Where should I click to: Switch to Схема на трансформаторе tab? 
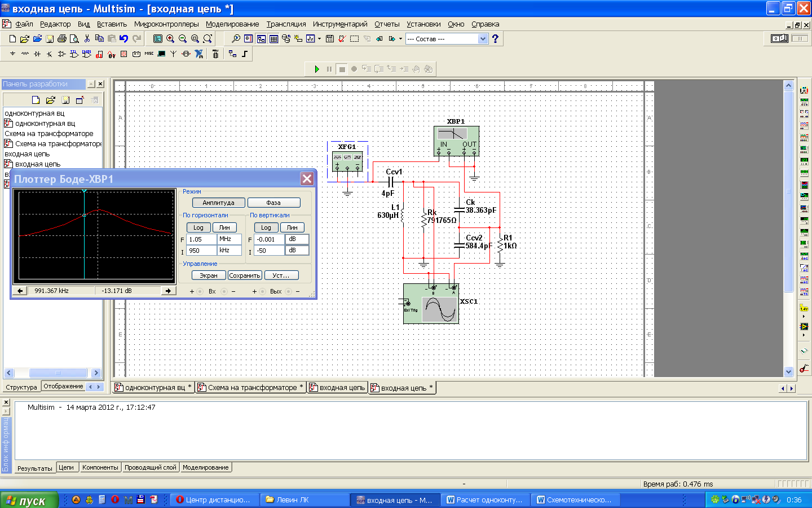click(x=251, y=388)
